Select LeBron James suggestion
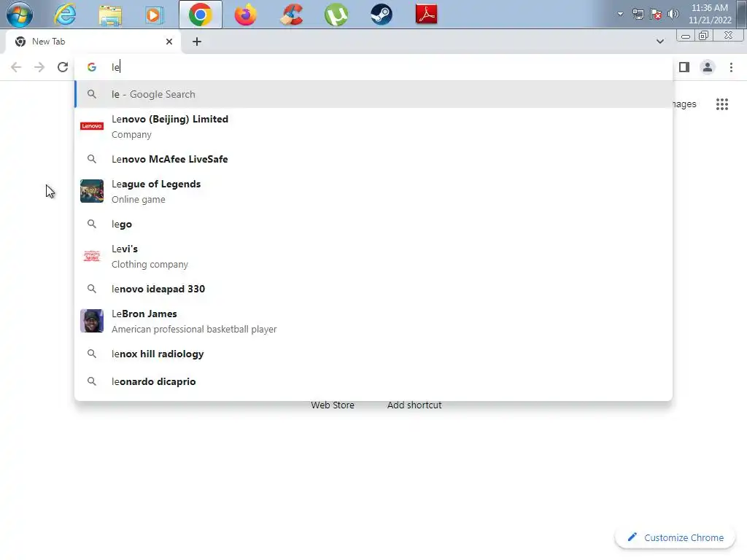747x560 pixels. pos(373,322)
